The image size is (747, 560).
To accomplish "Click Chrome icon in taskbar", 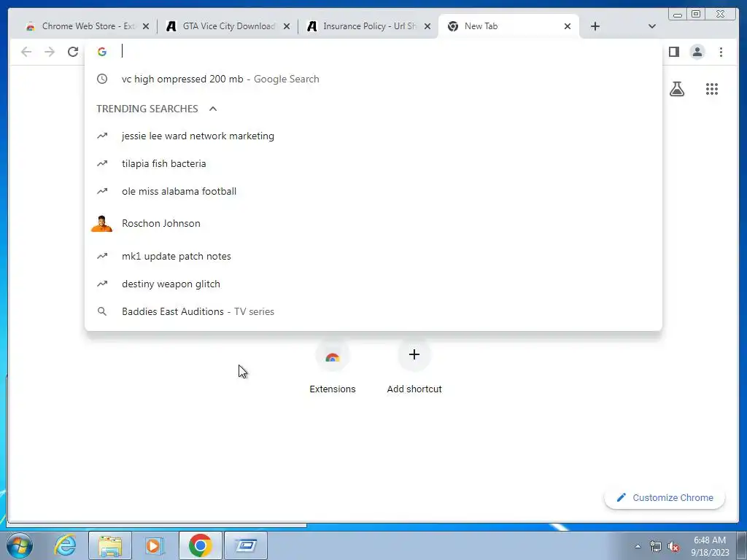I will tap(200, 545).
